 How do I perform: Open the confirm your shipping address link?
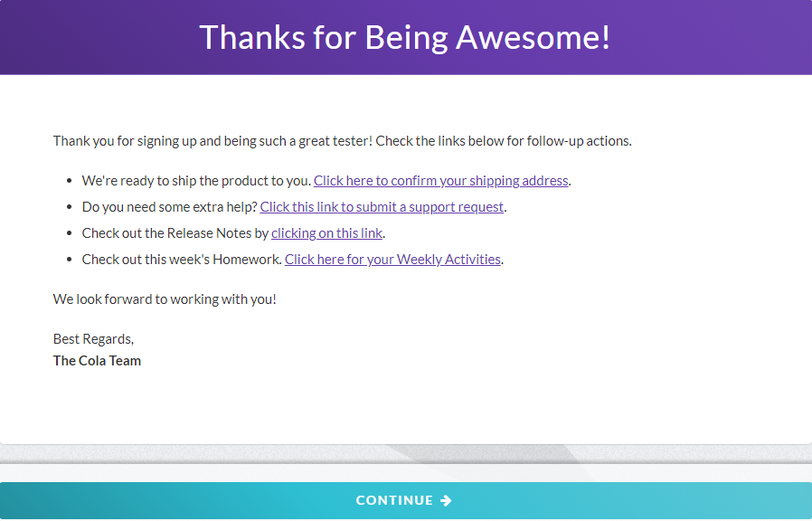click(x=440, y=180)
